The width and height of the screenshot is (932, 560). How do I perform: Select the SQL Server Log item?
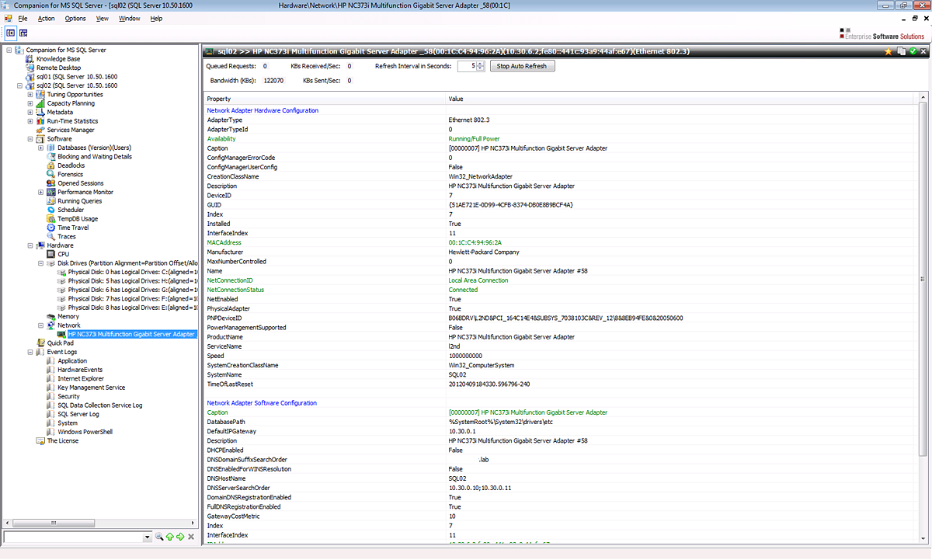point(78,414)
